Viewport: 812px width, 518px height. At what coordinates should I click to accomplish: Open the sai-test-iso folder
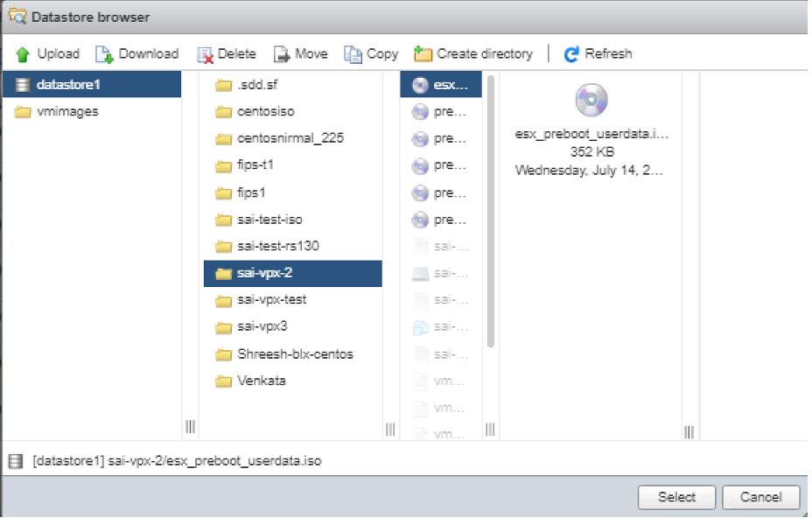(x=292, y=220)
